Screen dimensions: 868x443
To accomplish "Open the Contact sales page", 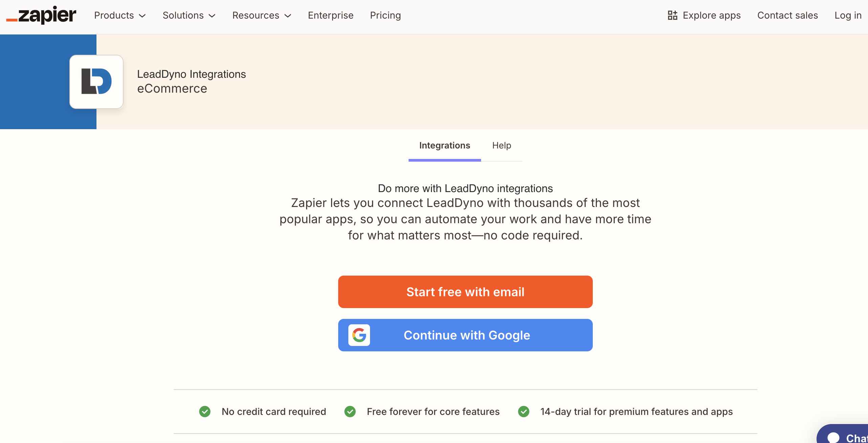I will (x=788, y=15).
